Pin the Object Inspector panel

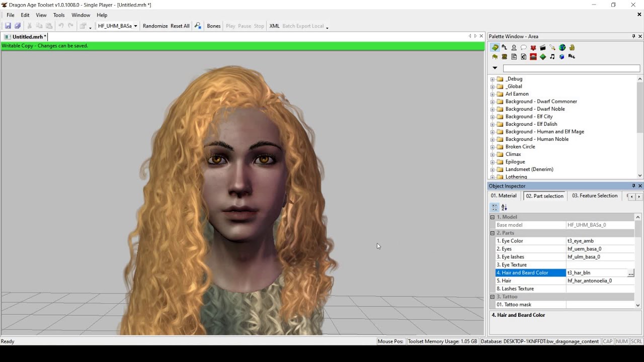point(633,186)
